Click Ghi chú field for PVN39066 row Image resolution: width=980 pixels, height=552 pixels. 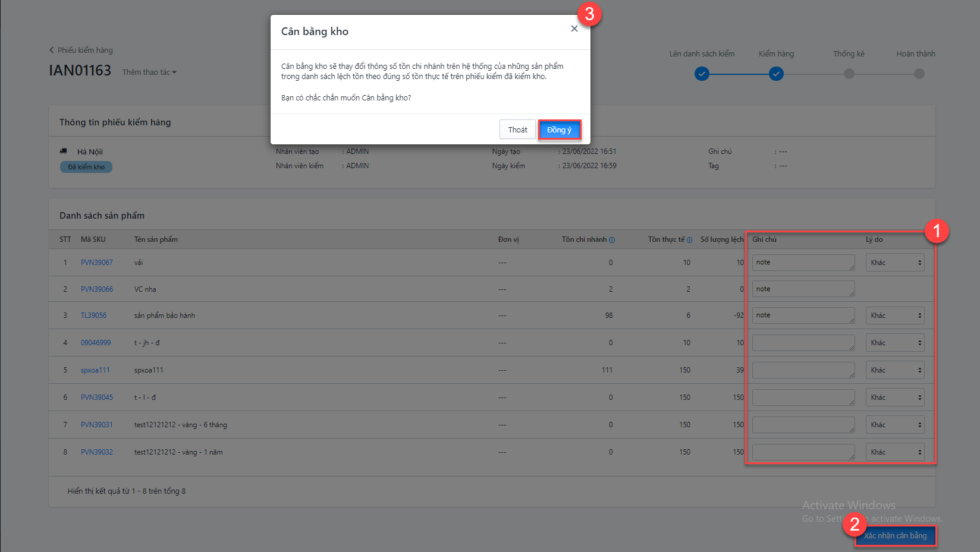click(803, 289)
